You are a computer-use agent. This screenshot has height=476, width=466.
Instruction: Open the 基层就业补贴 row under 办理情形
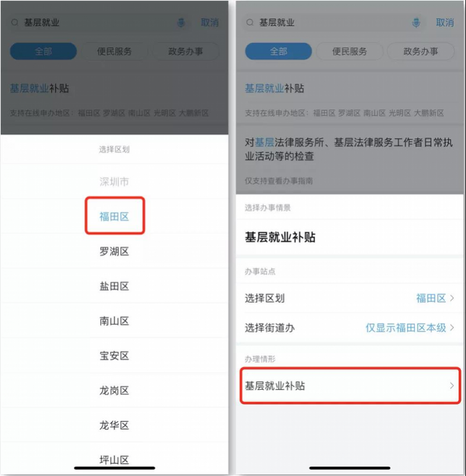click(x=350, y=386)
